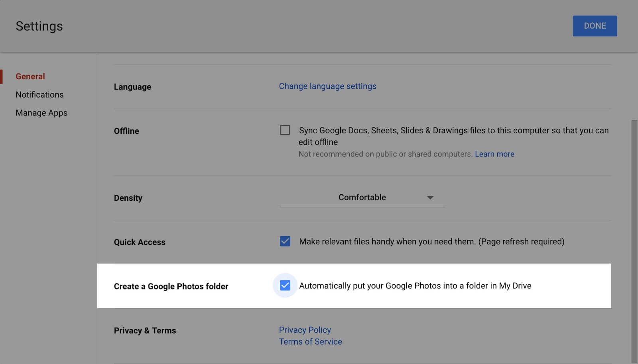Click Automatically put your Google Photos text

pyautogui.click(x=415, y=286)
